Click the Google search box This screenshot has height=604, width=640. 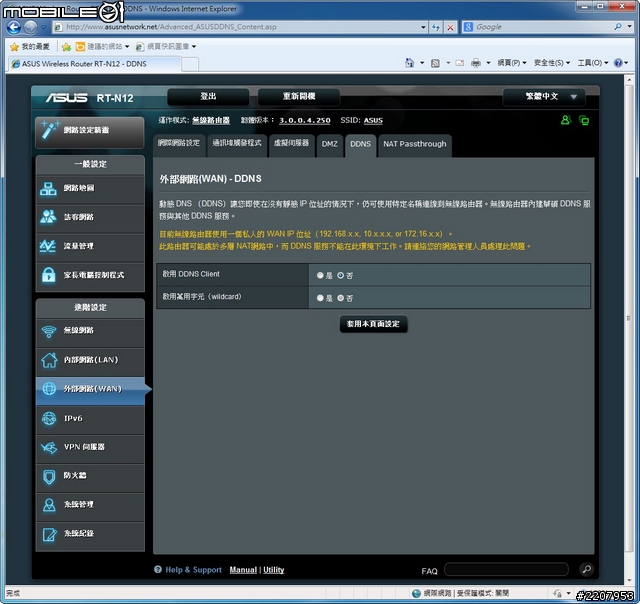[543, 27]
